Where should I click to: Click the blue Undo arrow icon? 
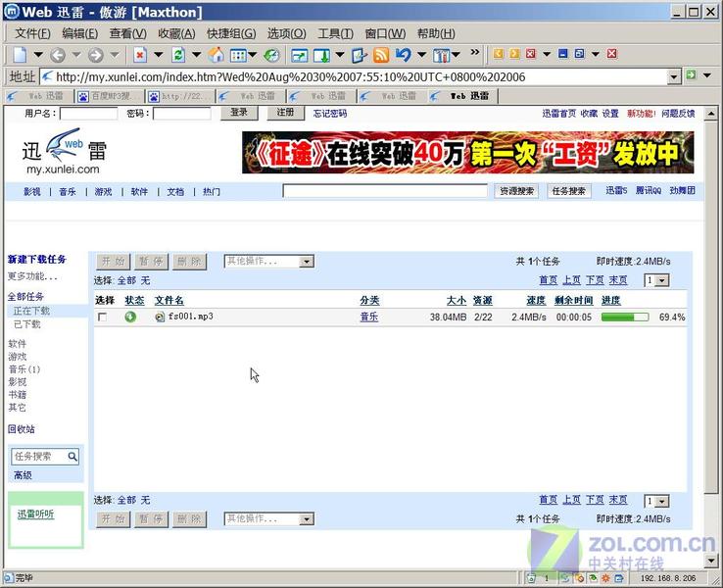point(403,55)
